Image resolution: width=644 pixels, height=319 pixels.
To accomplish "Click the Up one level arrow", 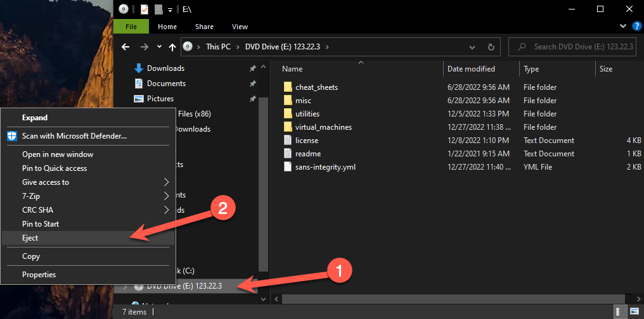I will click(x=173, y=47).
